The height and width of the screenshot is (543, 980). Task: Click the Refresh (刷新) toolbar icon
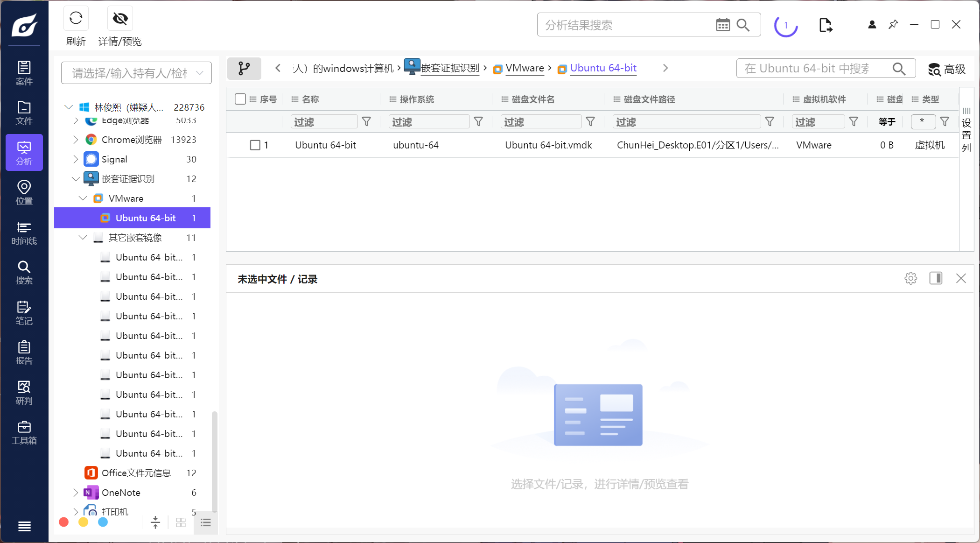click(x=76, y=19)
